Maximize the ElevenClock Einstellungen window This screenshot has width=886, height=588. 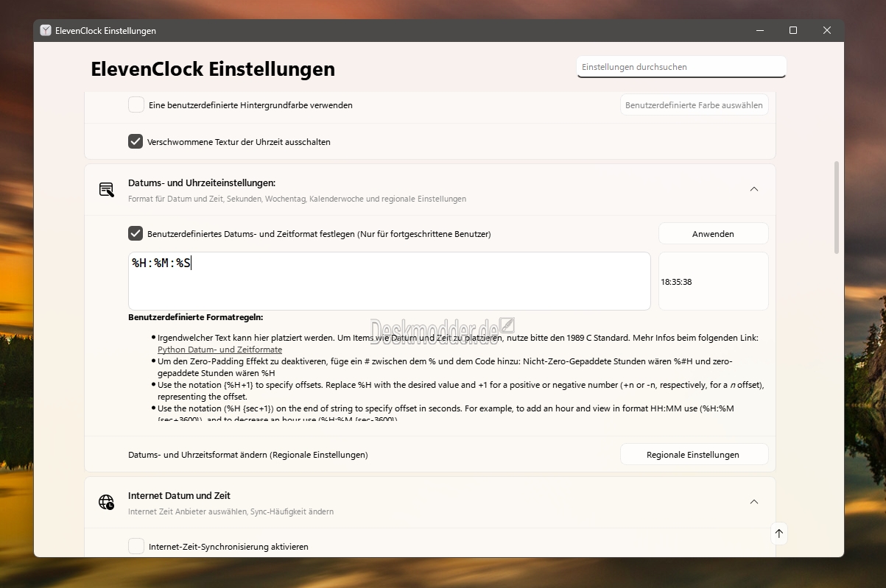coord(793,30)
